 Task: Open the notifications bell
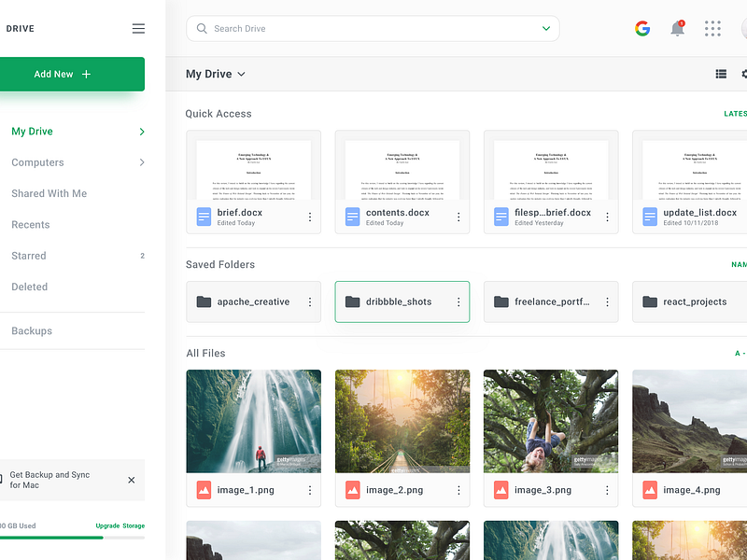click(x=678, y=28)
